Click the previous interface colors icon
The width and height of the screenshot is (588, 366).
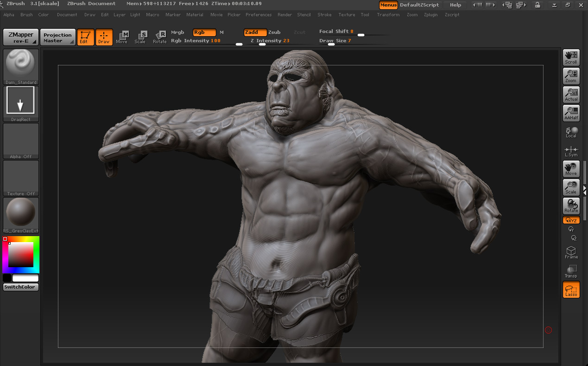477,5
